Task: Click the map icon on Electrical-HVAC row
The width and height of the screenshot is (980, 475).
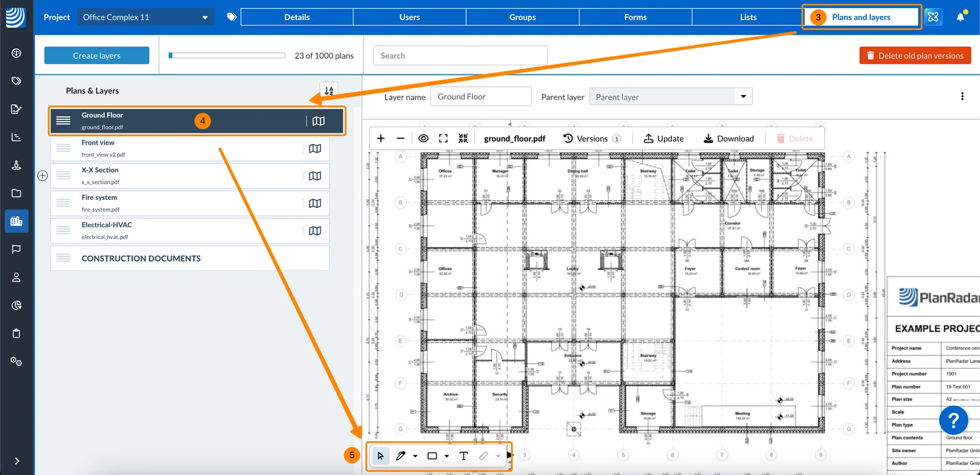Action: (x=315, y=231)
